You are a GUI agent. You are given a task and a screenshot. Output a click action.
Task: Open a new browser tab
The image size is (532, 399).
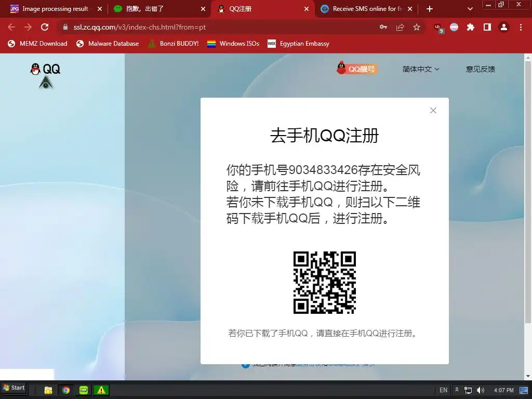point(430,9)
